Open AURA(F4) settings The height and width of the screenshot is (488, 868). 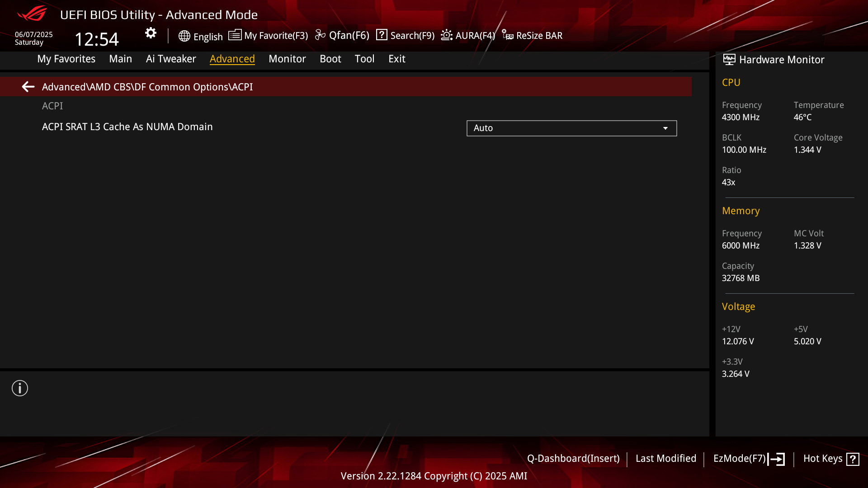pyautogui.click(x=475, y=36)
